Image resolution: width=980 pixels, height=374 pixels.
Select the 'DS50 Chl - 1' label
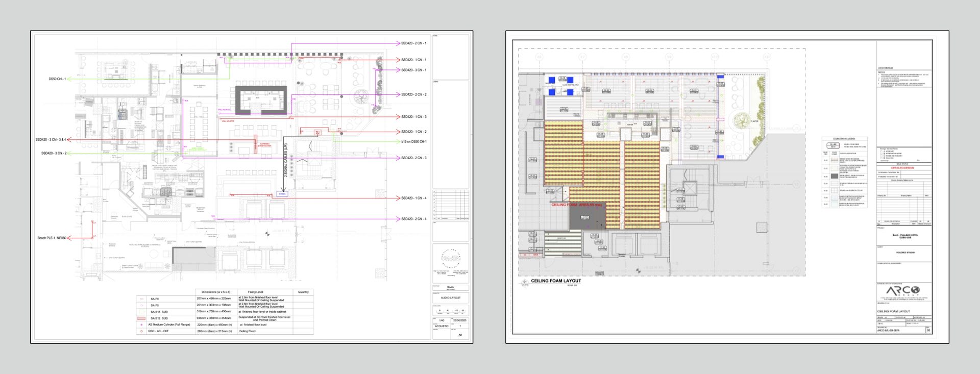(57, 79)
